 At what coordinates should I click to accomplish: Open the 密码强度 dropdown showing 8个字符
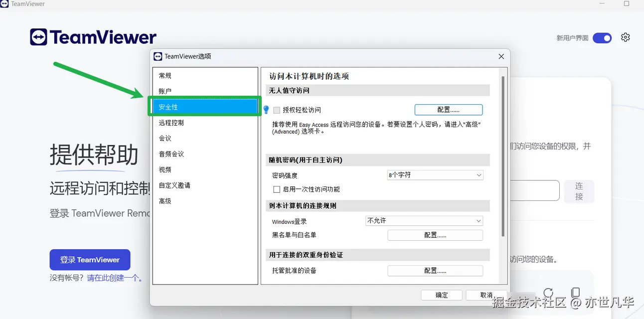(x=435, y=175)
